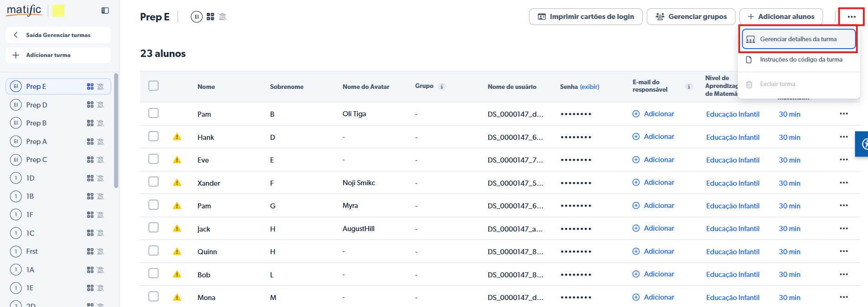Collapse the sidebar panel icon
868x307 pixels.
(105, 11)
